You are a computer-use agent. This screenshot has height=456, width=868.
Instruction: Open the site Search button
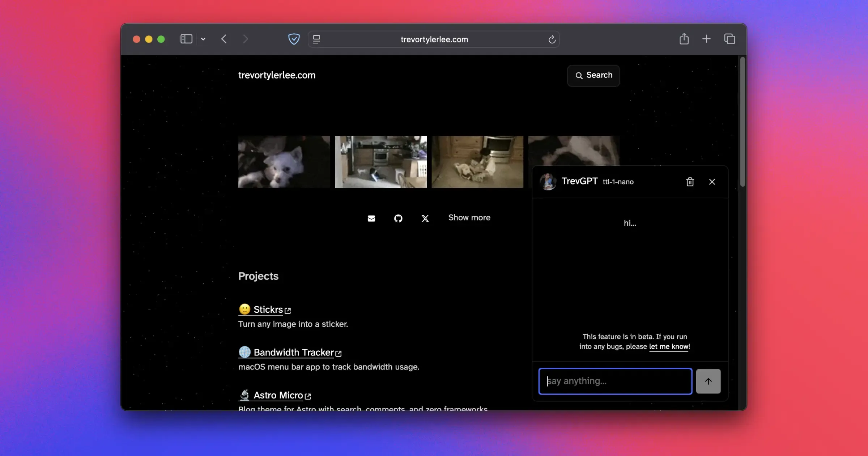pos(593,75)
